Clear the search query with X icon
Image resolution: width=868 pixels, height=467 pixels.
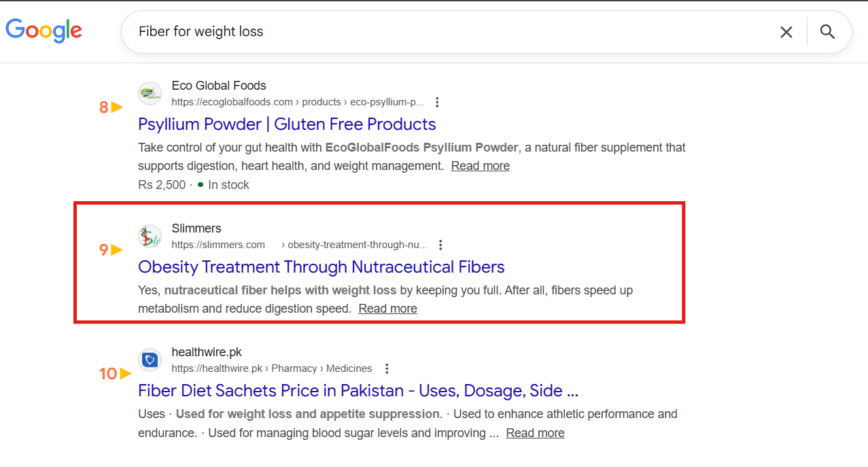tap(786, 32)
